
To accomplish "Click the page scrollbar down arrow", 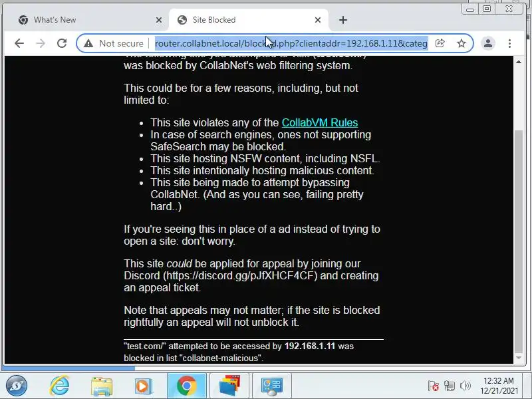I will 519,358.
